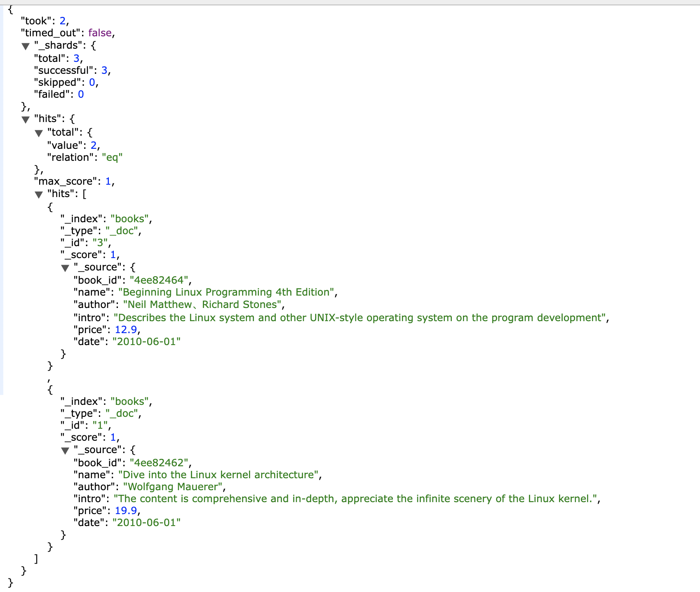This screenshot has height=592, width=700.
Task: Click name "Beginning Linux Programming 4th Edition"
Action: click(227, 292)
